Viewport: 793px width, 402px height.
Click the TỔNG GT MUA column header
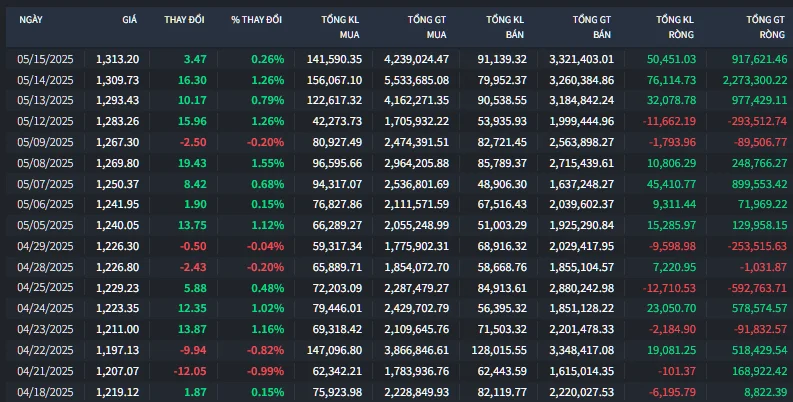[x=427, y=27]
